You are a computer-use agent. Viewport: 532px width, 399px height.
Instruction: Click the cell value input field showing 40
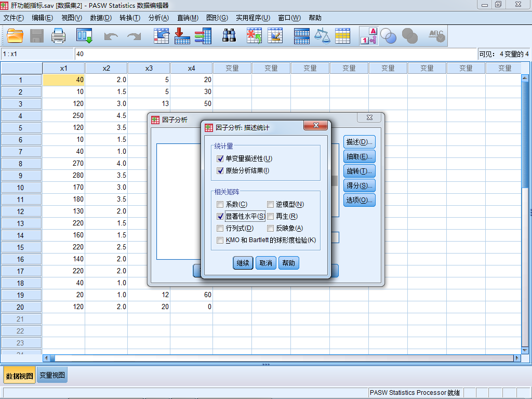point(275,54)
